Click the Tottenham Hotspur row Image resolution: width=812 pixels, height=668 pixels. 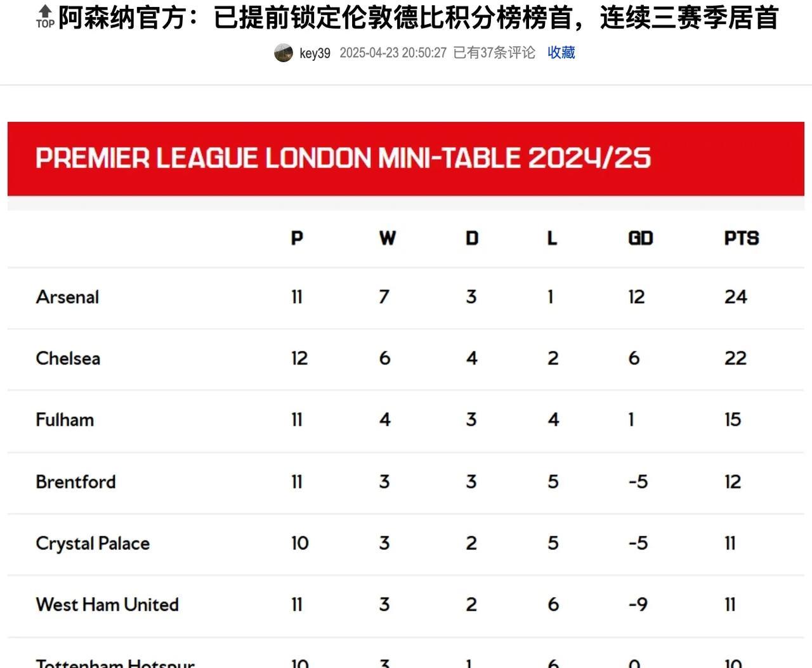pos(406,653)
